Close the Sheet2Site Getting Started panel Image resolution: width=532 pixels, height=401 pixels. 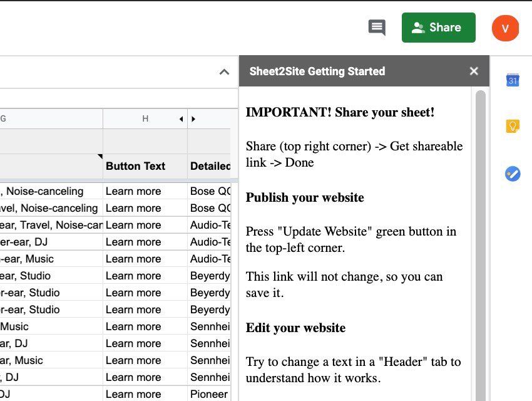pyautogui.click(x=474, y=71)
